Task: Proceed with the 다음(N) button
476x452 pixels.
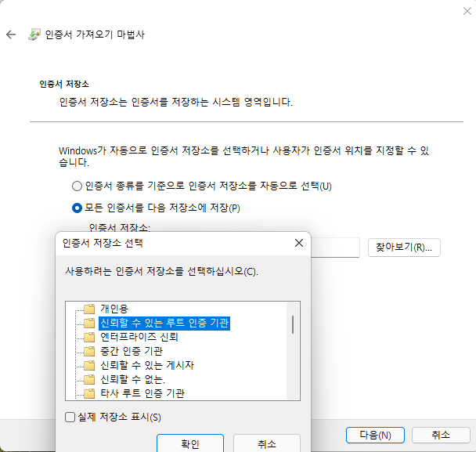Action: 375,435
